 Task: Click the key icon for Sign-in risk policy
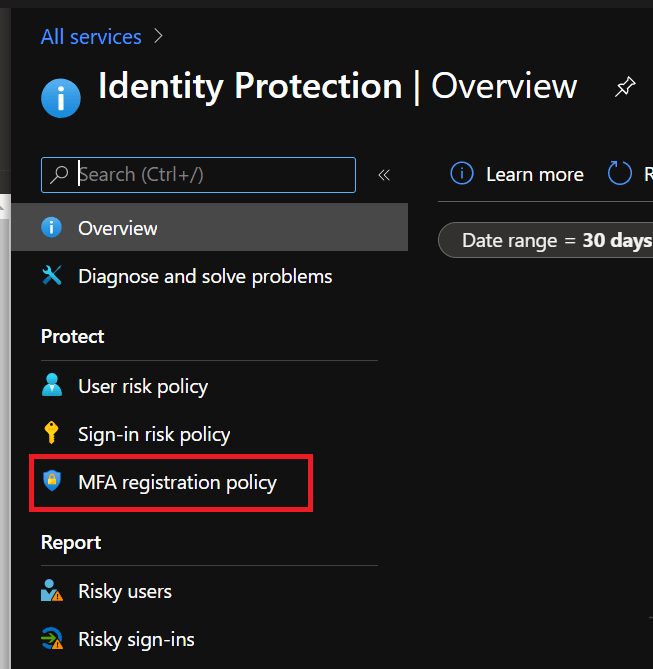coord(52,434)
